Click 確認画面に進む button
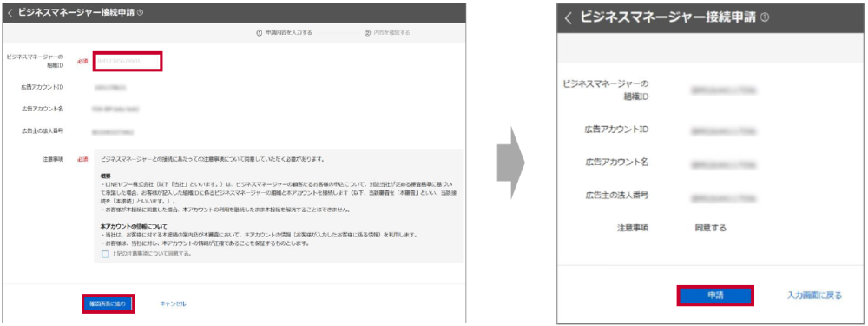This screenshot has height=326, width=868. pos(108,303)
